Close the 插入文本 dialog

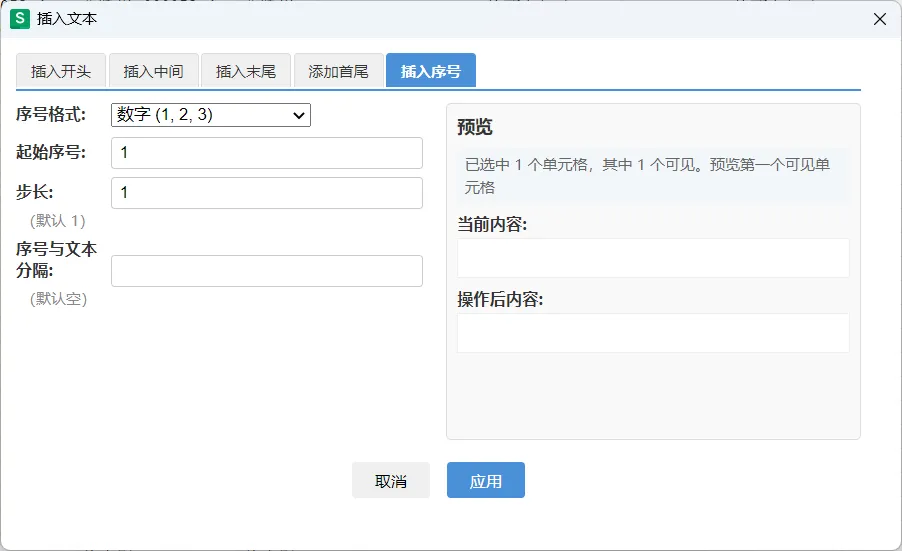click(880, 19)
